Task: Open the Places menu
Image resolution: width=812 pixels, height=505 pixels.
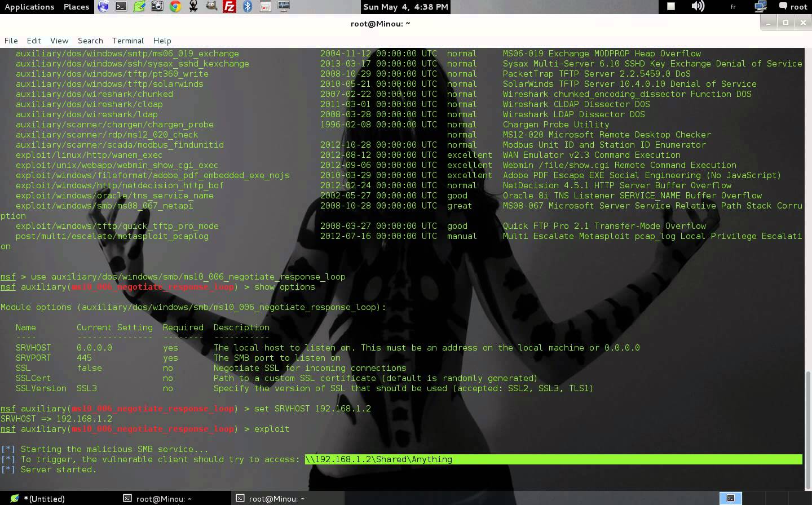Action: click(76, 7)
